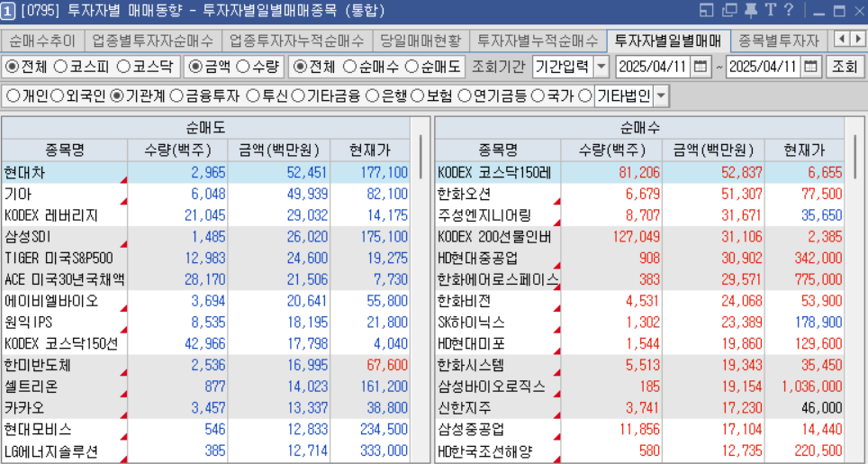The image size is (868, 464).
Task: Select the 주성엔지니어링 row
Action: [x=639, y=215]
